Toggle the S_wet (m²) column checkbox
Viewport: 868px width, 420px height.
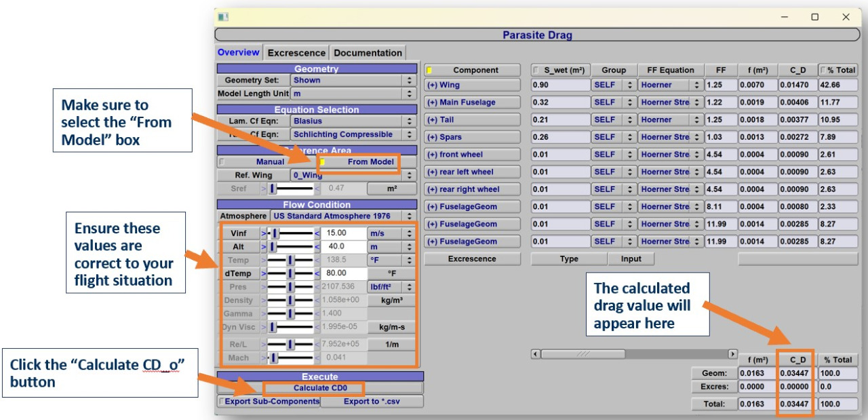tap(537, 71)
